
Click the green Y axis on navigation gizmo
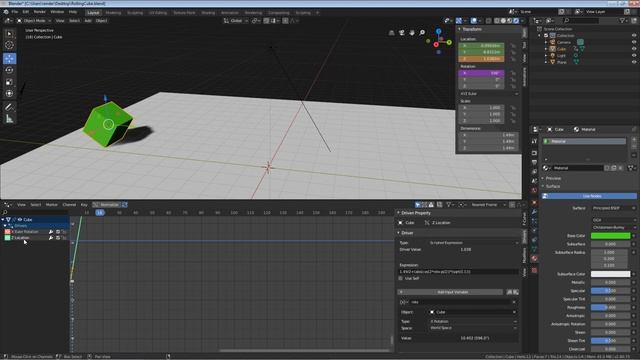click(449, 42)
